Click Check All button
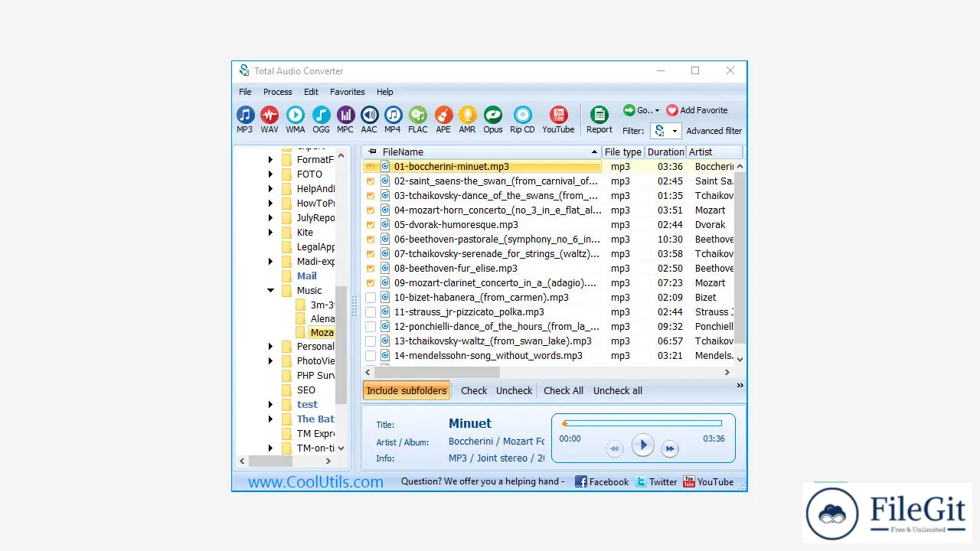The width and height of the screenshot is (980, 551). [x=563, y=390]
